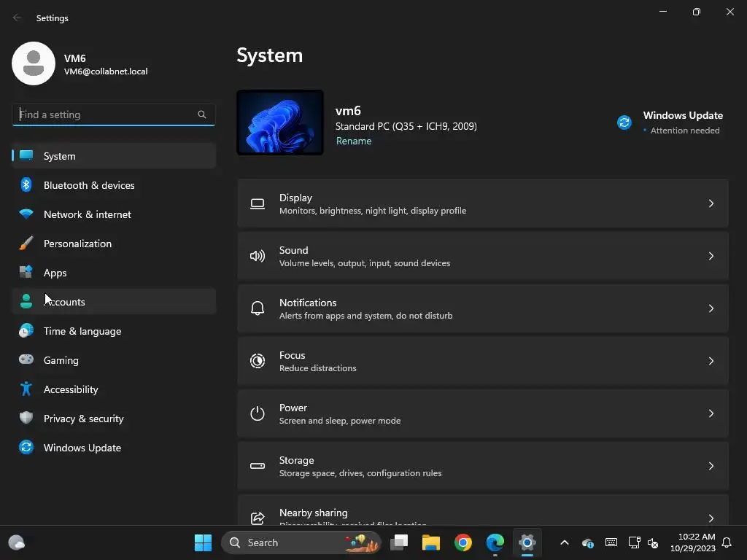Click the Notifications bell icon in System list

(x=258, y=308)
